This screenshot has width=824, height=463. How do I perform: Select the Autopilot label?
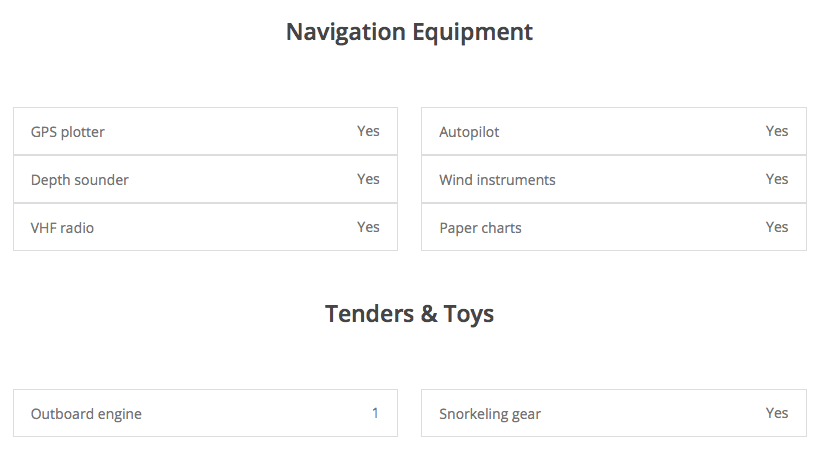click(x=469, y=132)
